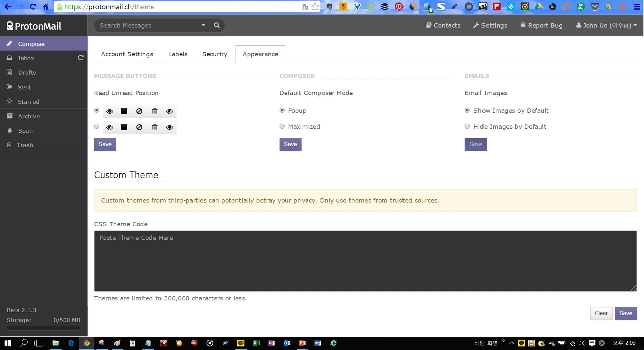Click the ban icon in first button row
Viewport: 644px width, 350px height.
tap(139, 111)
